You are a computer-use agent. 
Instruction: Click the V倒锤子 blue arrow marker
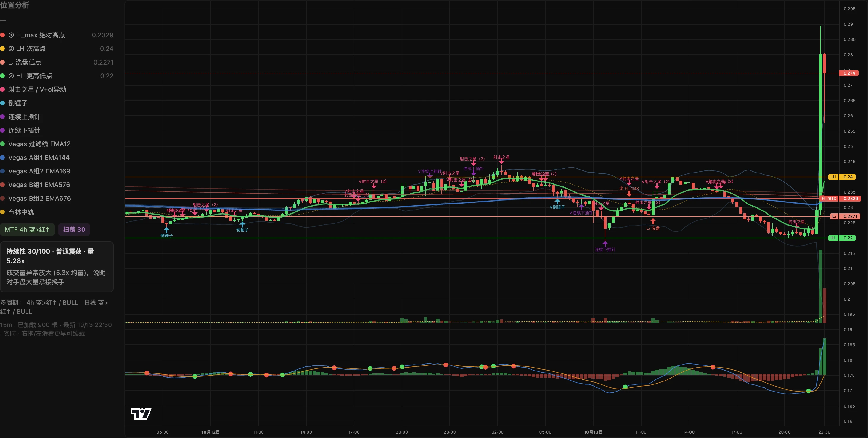(x=557, y=202)
